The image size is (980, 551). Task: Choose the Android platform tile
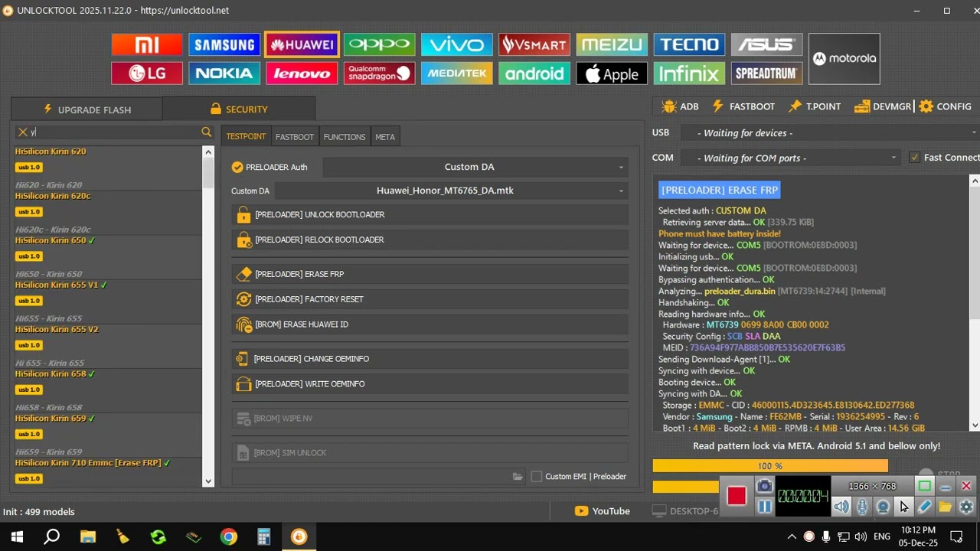tap(534, 73)
